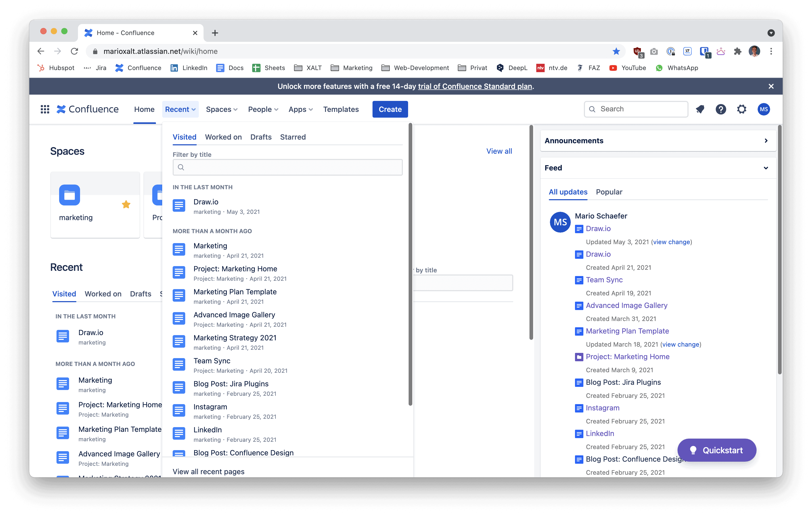Viewport: 812px width, 516px height.
Task: Open Team Sync link in feed
Action: point(604,280)
